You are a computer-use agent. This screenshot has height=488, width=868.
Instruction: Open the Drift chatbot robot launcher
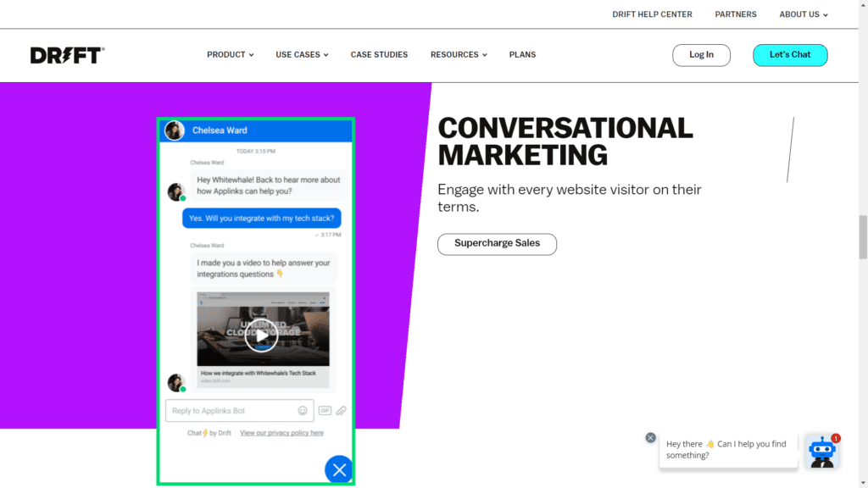tap(821, 452)
